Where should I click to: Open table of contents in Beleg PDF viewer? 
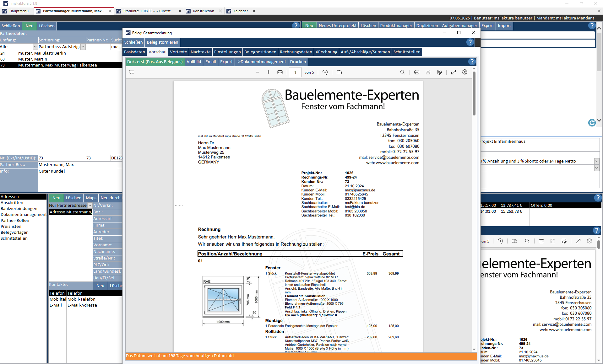click(x=132, y=72)
